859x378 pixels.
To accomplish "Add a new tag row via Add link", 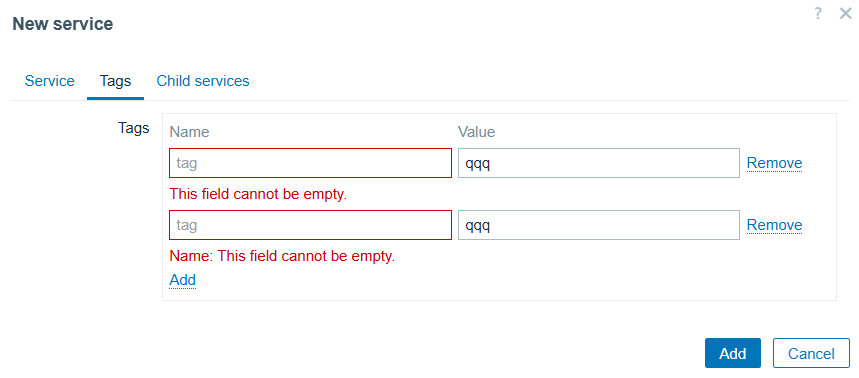I will coord(182,280).
